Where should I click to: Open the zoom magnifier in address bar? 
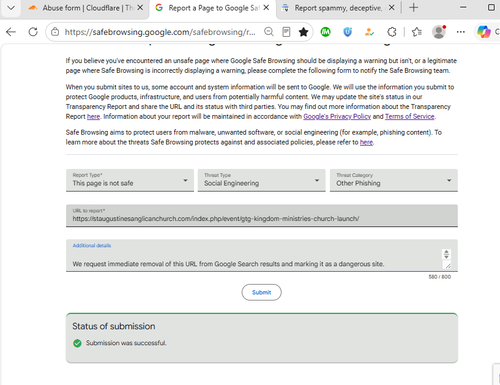click(x=269, y=32)
